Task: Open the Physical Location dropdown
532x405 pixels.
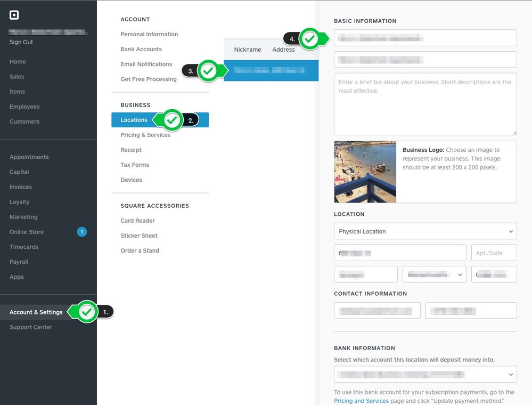Action: (x=425, y=231)
